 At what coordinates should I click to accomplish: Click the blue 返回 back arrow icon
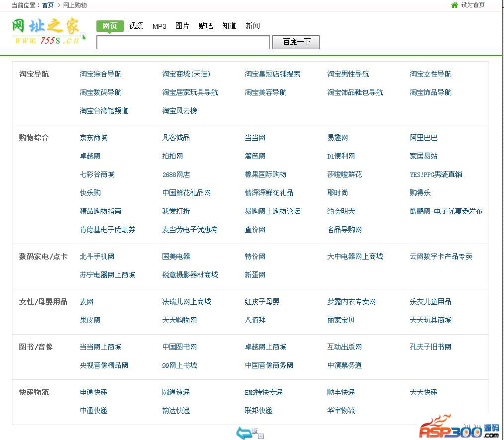244,433
